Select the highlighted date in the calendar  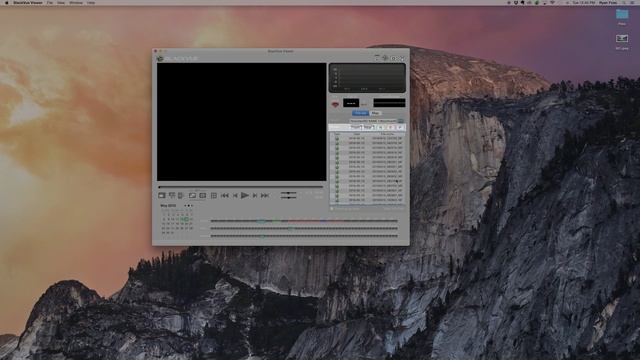pos(187,219)
